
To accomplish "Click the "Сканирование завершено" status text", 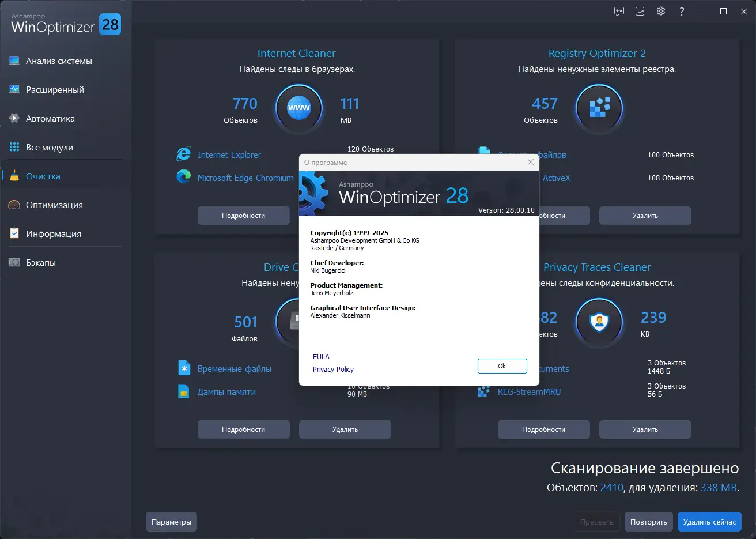I will (x=645, y=468).
